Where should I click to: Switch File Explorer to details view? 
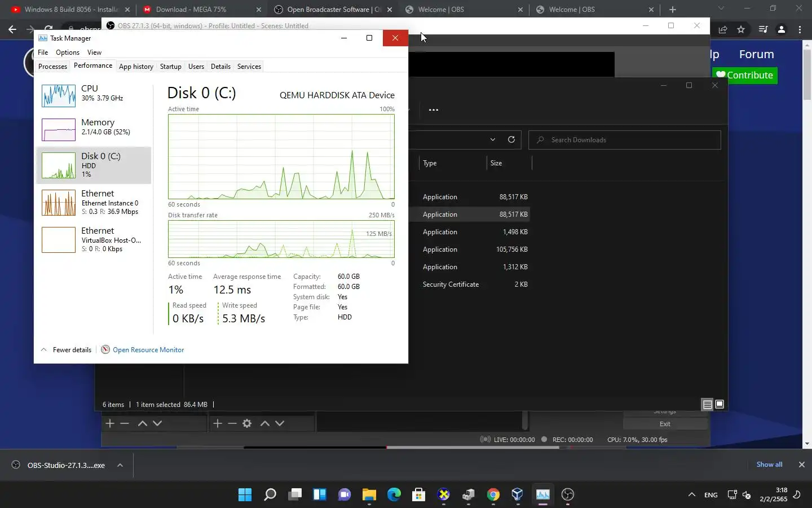tap(707, 404)
